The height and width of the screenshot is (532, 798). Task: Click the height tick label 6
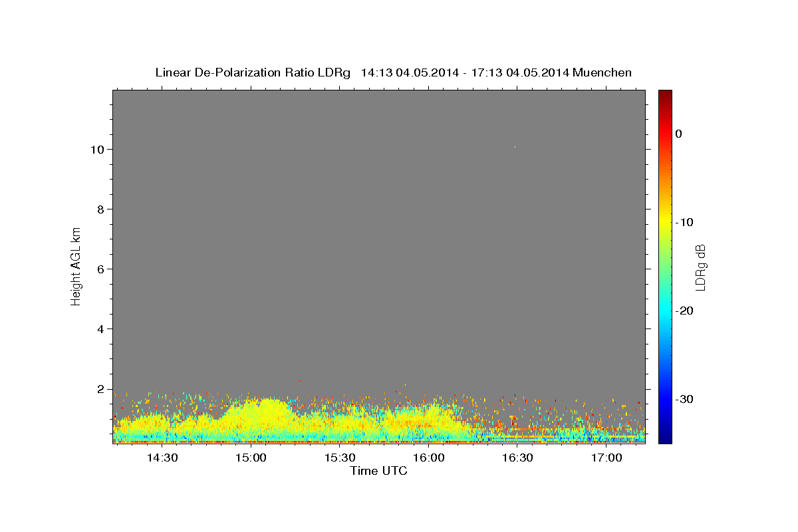click(x=99, y=269)
